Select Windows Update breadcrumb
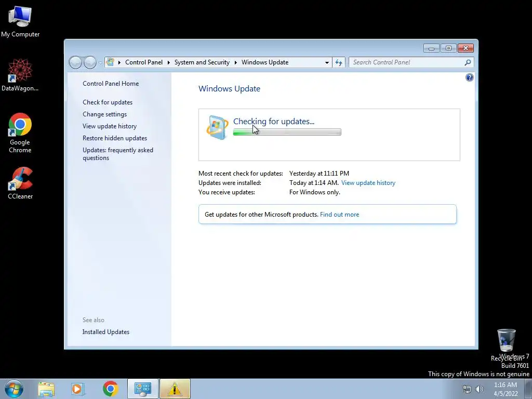Screen dimensions: 532x399 click(265, 62)
